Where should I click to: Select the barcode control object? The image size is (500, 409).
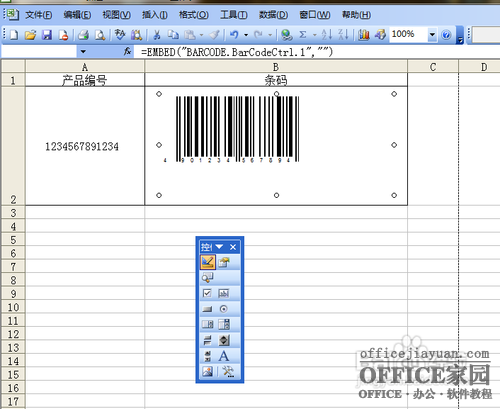(x=276, y=144)
